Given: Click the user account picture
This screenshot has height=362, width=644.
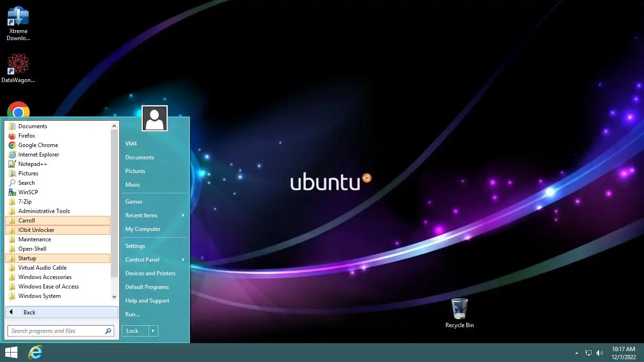Looking at the screenshot, I should [155, 118].
